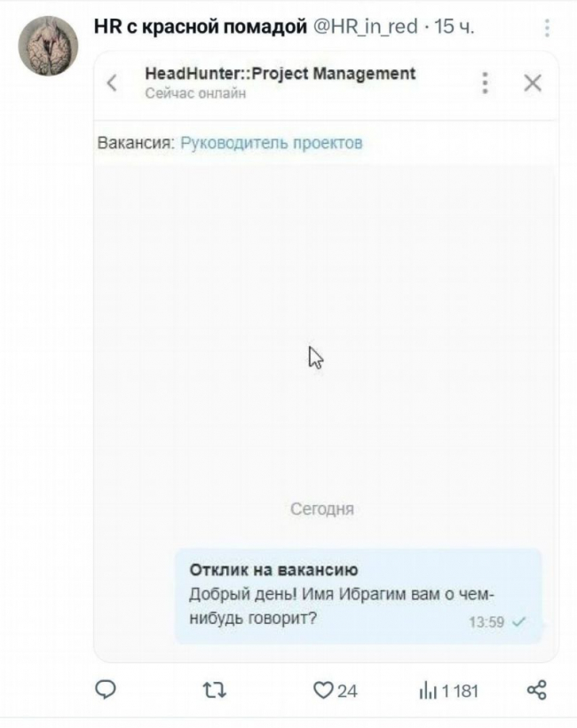
Task: Like the post with the heart icon
Action: (323, 691)
